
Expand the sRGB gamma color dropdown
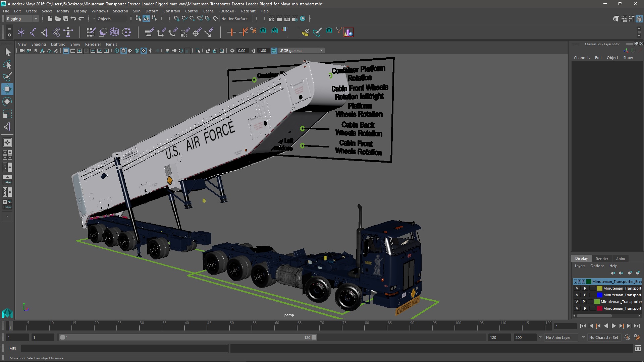[322, 50]
